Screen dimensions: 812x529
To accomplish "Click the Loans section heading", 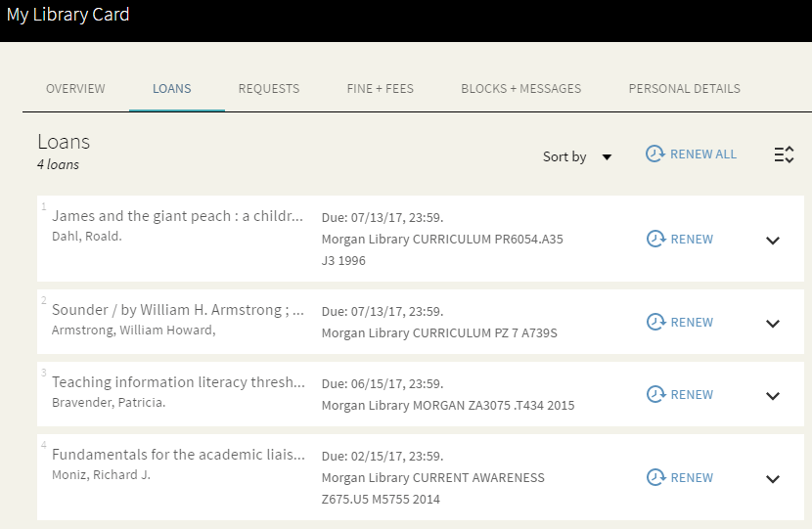I will pos(64,142).
